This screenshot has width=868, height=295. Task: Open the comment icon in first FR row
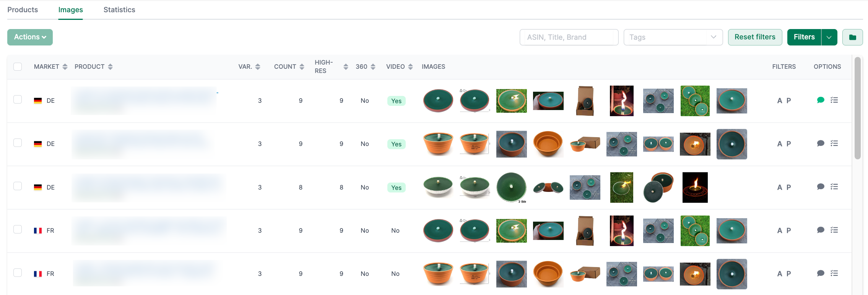821,230
